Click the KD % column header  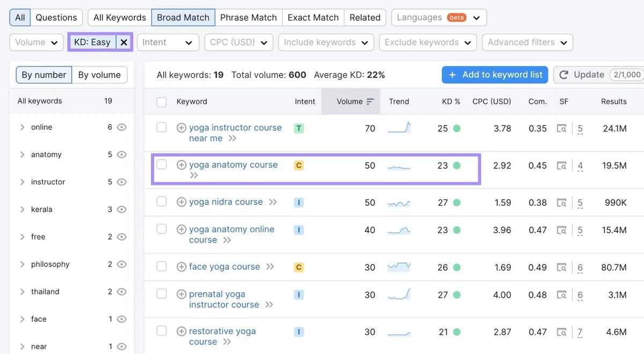point(451,101)
